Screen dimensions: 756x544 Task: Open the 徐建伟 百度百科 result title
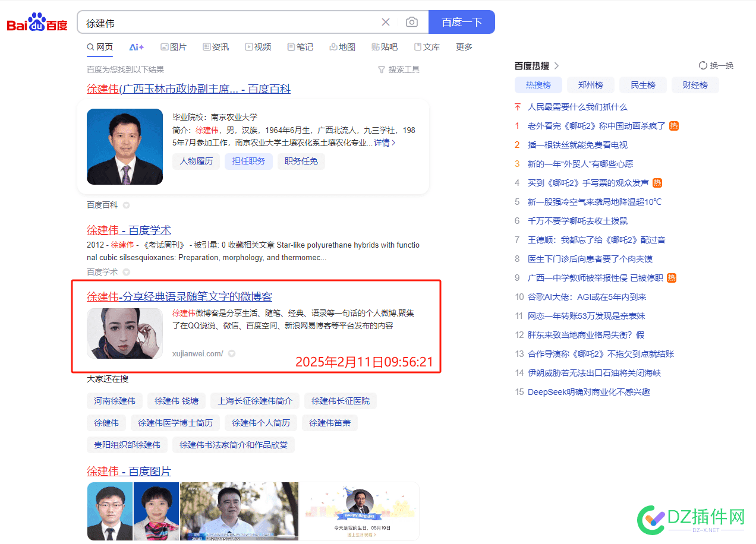(188, 89)
